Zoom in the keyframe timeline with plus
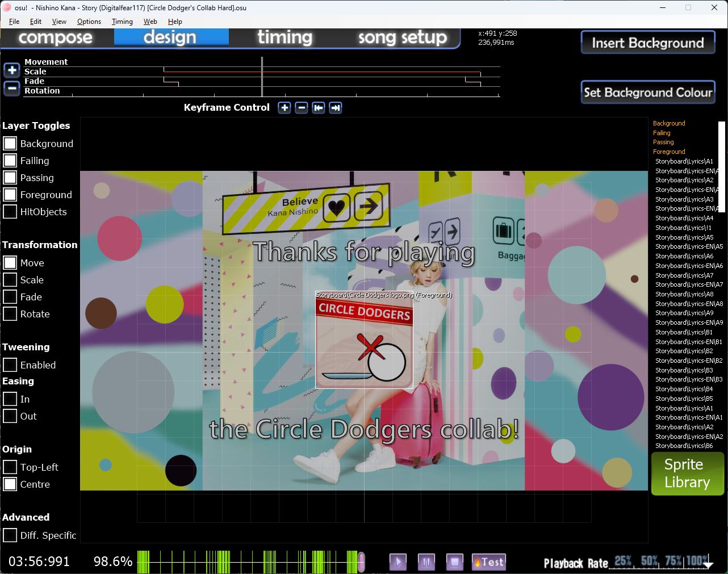The width and height of the screenshot is (728, 574). coord(12,70)
